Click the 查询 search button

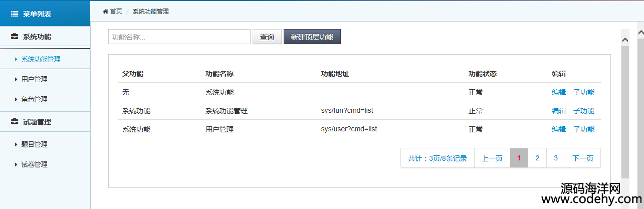click(x=267, y=37)
